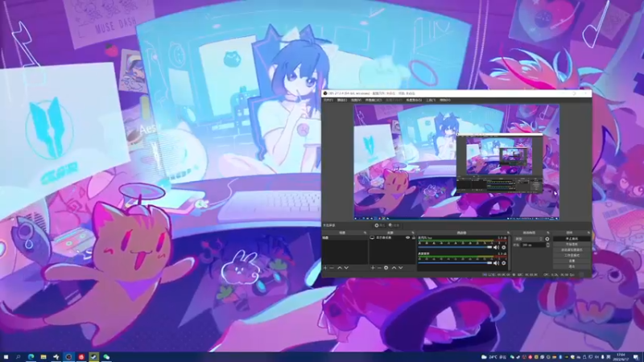Open WeChat from the taskbar
Image resolution: width=644 pixels, height=362 pixels.
tap(106, 357)
